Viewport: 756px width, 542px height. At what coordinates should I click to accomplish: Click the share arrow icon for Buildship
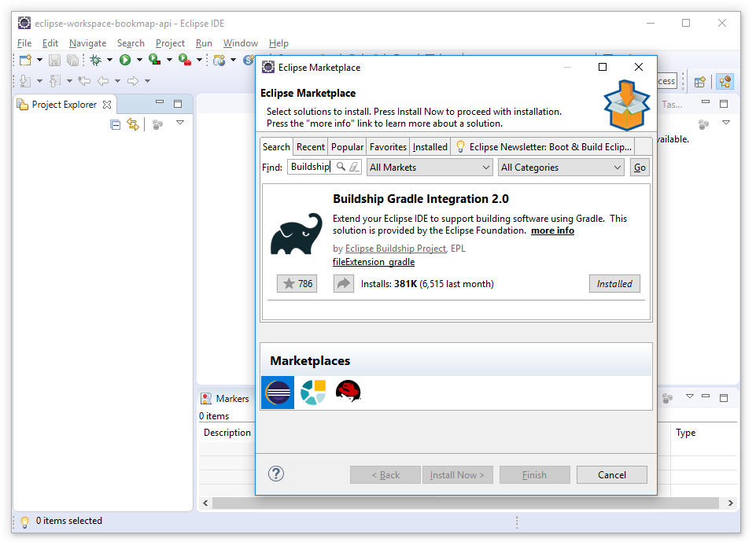[344, 284]
